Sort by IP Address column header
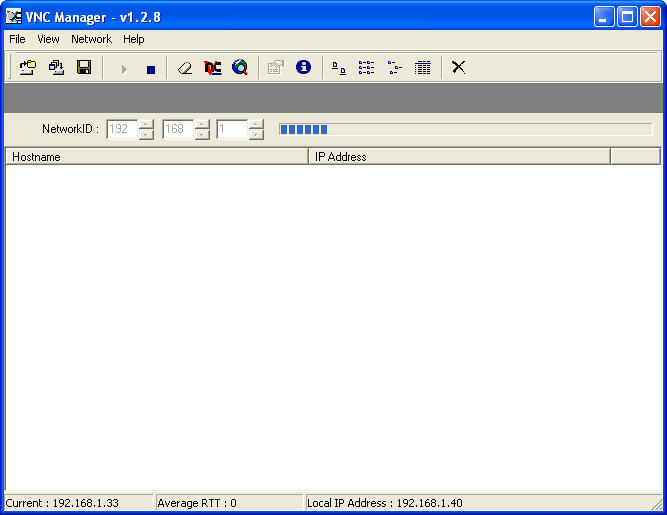Screen dimensions: 667x515 [459, 156]
